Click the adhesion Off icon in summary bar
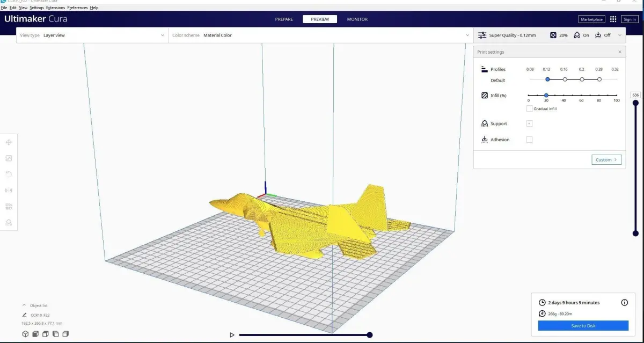Image resolution: width=644 pixels, height=343 pixels. point(598,35)
